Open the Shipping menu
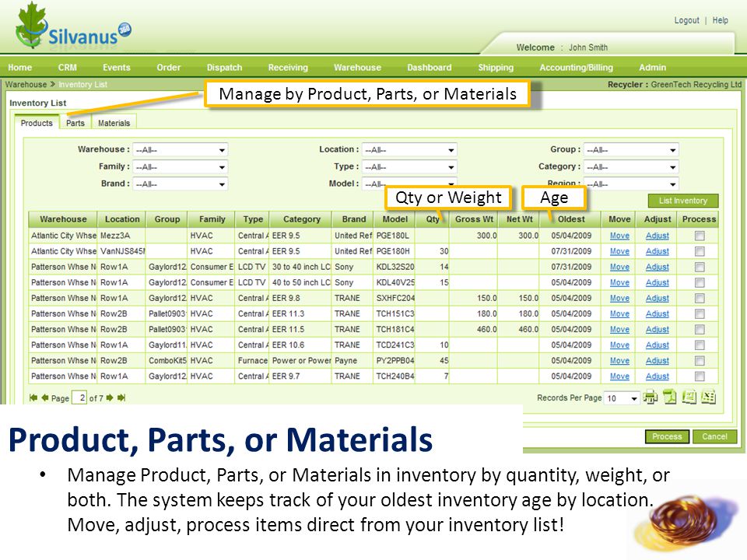This screenshot has width=747, height=560. [496, 68]
